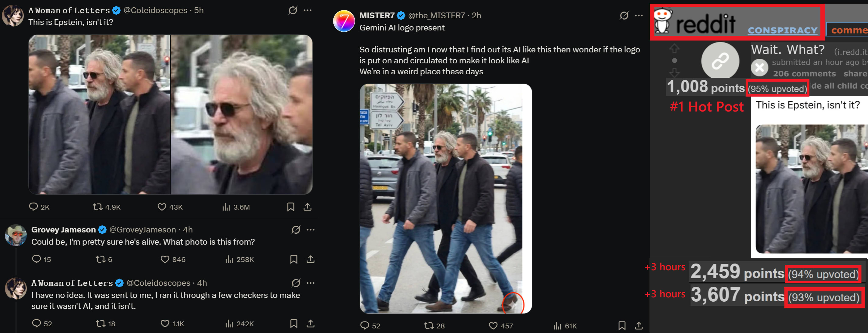Like Grovey Jameson's reply

(x=165, y=259)
